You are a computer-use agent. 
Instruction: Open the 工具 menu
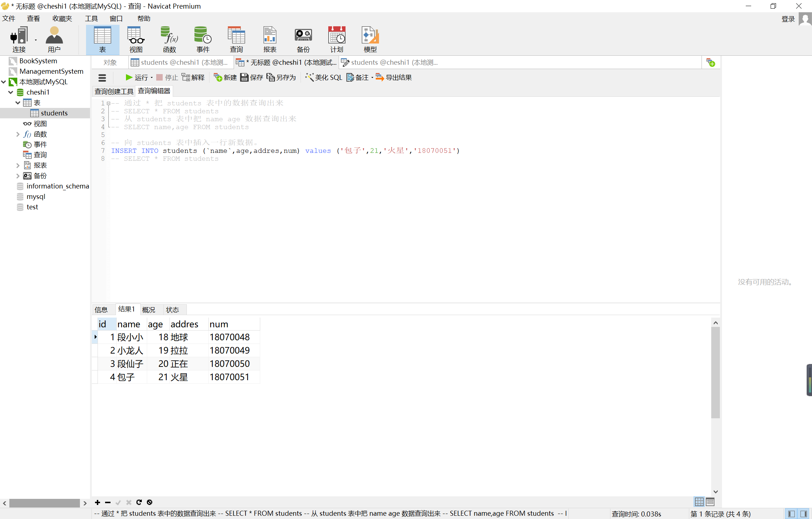click(91, 19)
